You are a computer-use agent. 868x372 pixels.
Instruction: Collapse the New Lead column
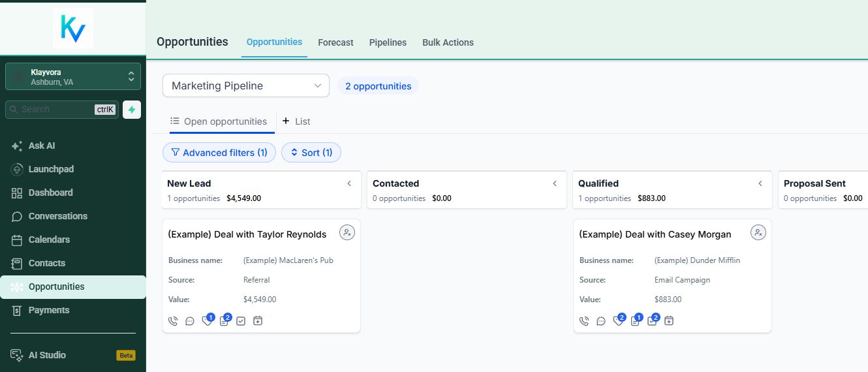(349, 183)
